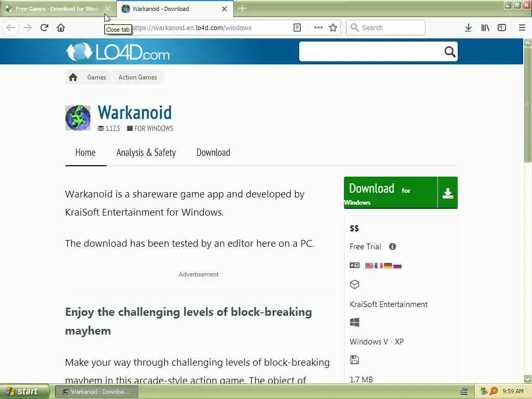The height and width of the screenshot is (399, 532).
Task: Focus the LO4D site search field
Action: (370, 51)
